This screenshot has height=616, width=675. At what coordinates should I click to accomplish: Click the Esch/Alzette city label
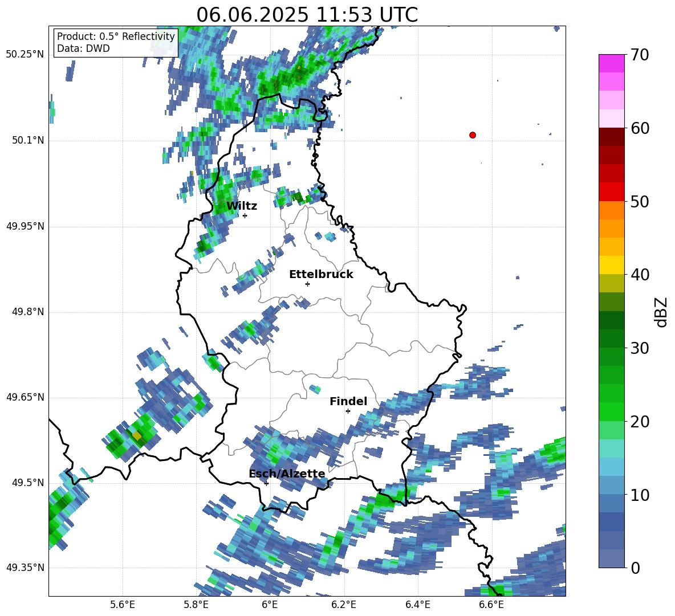(287, 474)
